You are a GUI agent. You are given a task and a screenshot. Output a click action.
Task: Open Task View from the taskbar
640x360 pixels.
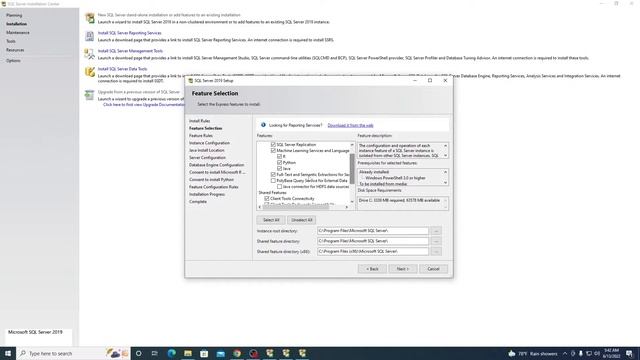155,353
